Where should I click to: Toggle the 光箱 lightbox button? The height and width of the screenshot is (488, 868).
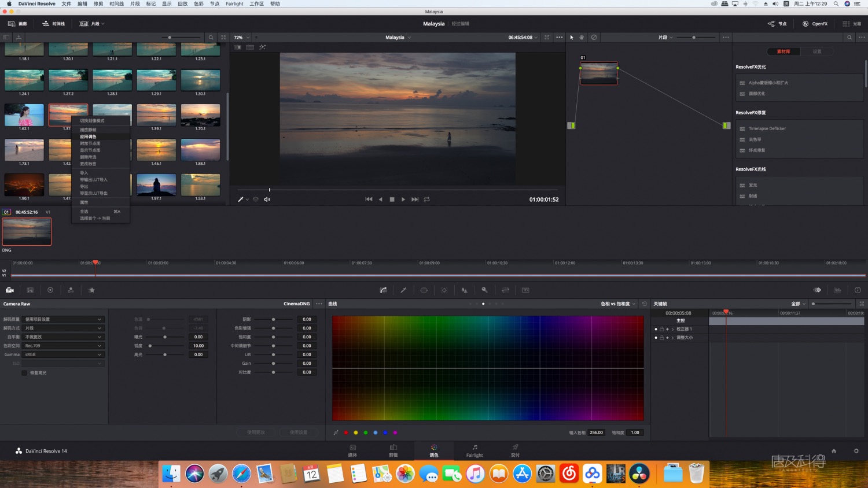852,24
